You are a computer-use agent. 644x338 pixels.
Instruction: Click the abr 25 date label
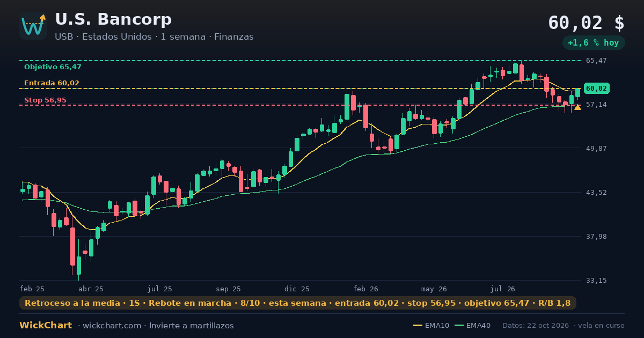pos(91,289)
